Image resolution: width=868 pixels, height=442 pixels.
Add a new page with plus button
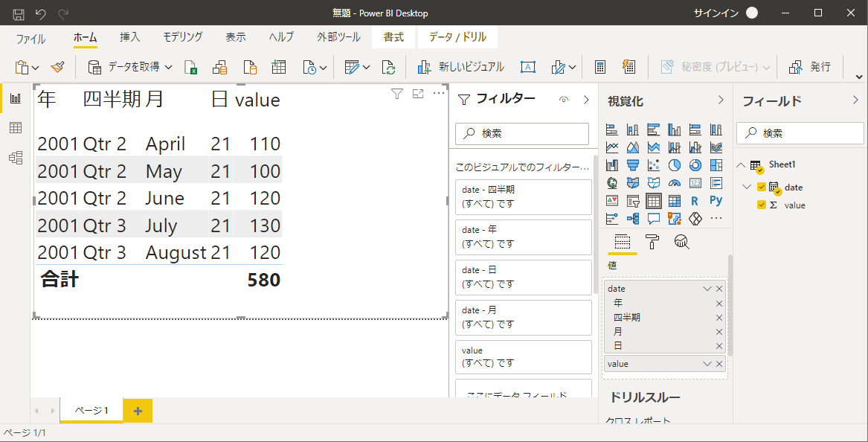coord(138,411)
